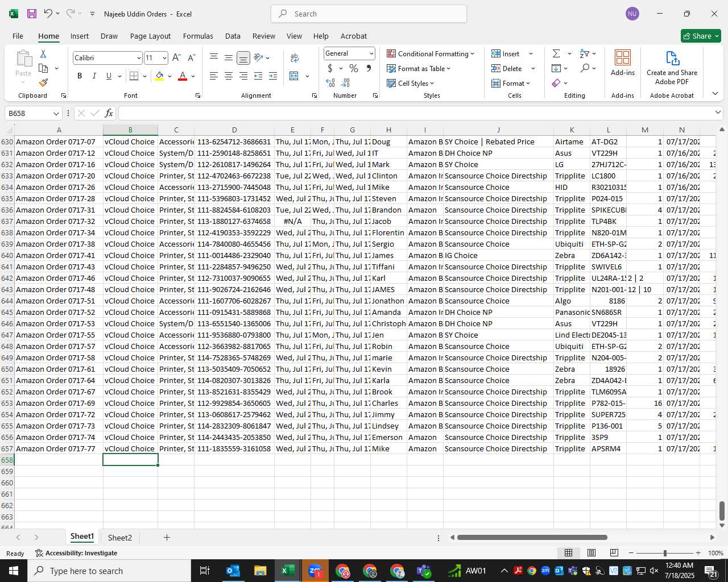This screenshot has height=582, width=728.
Task: Open the Add-ins button
Action: [x=623, y=63]
